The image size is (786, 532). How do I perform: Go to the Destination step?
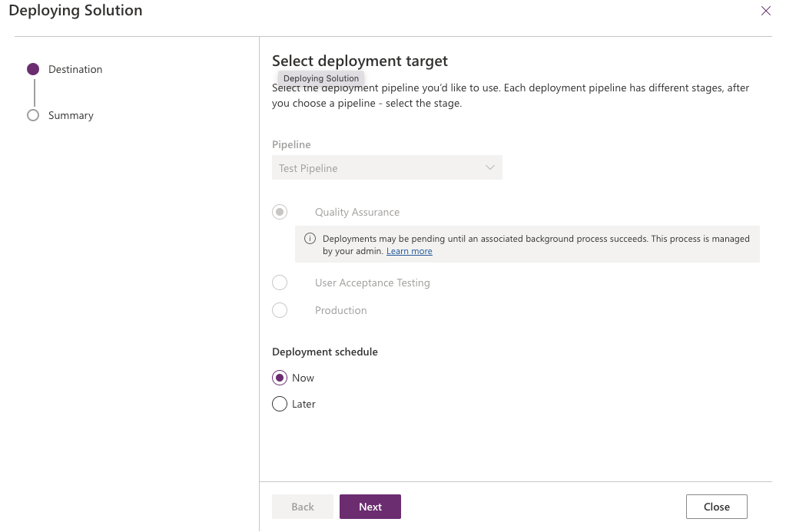75,69
